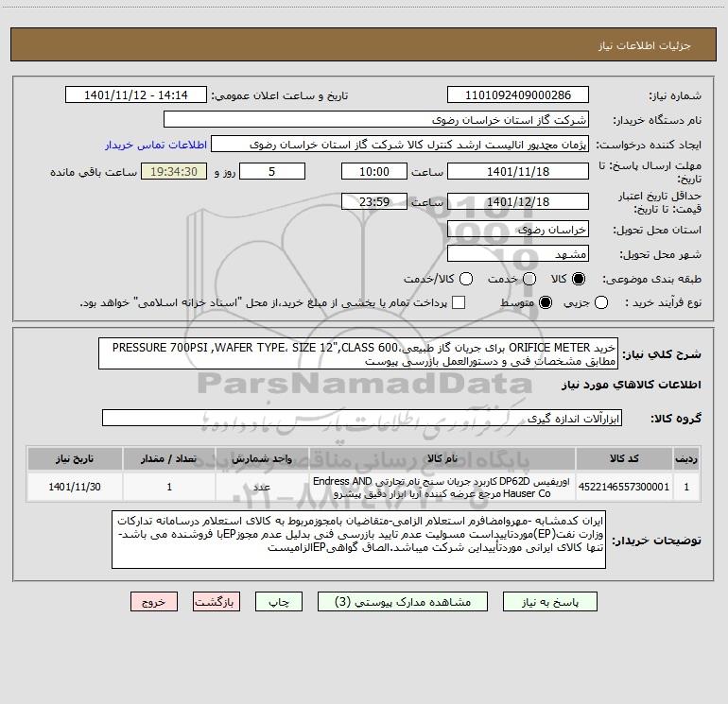This screenshot has width=728, height=704.
Task: Click the ORIFICE METER general description box
Action: pyautogui.click(x=358, y=353)
